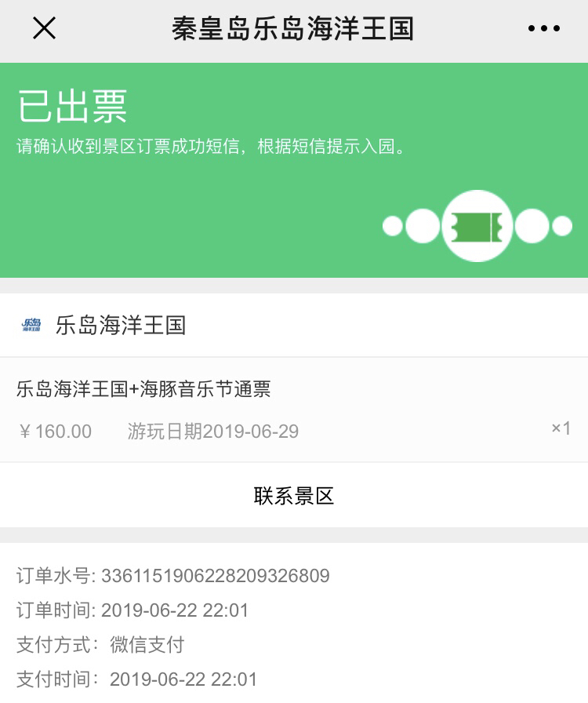Close the page with the X icon

click(44, 28)
